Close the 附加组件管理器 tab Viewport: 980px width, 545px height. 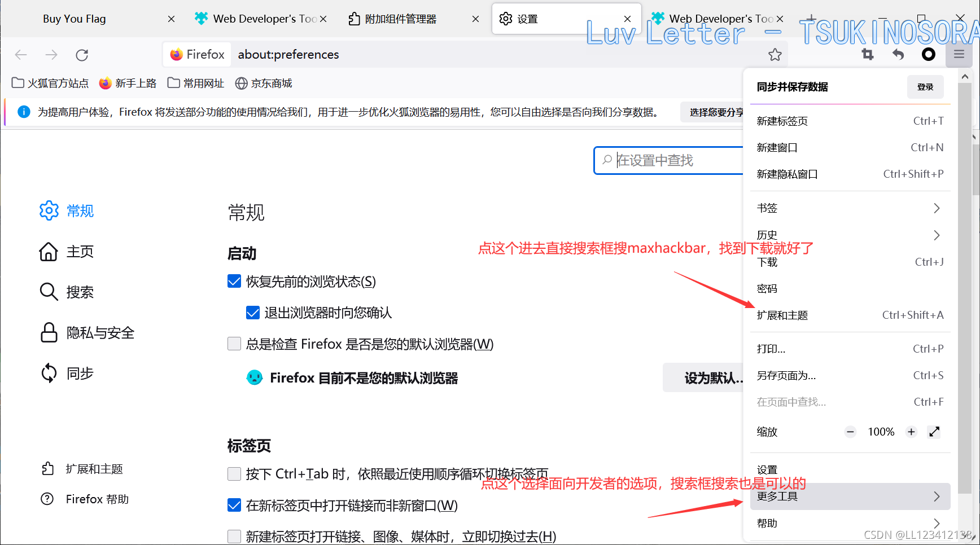click(475, 19)
